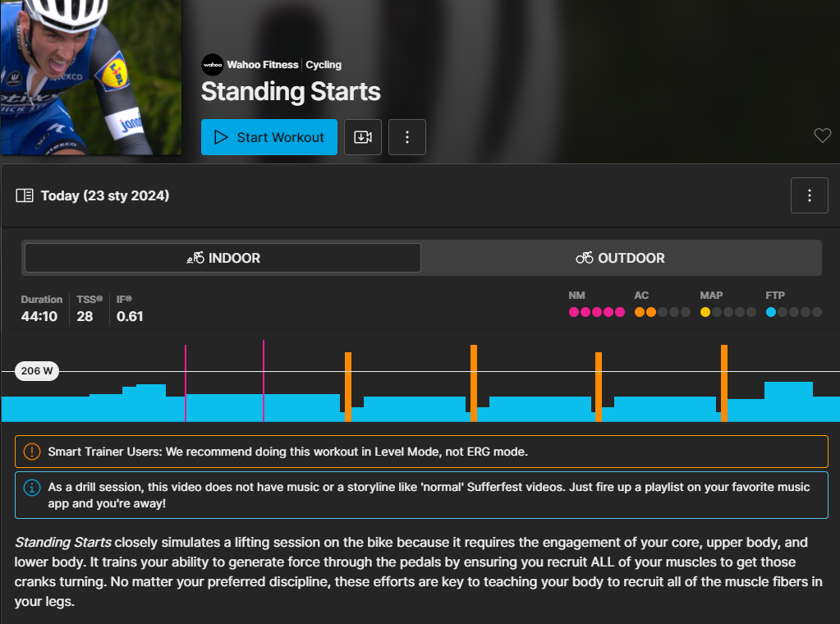Favorite the workout with the heart icon
The image size is (840, 624).
tap(822, 136)
